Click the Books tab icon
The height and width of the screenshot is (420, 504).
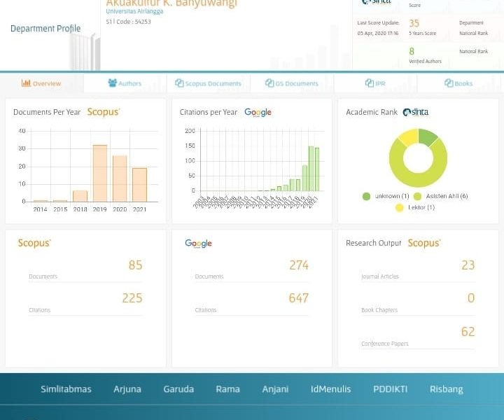[449, 83]
